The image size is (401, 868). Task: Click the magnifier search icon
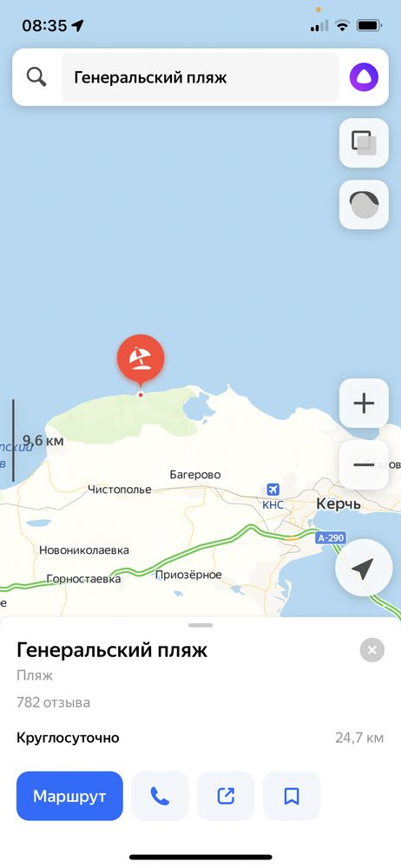pyautogui.click(x=36, y=77)
